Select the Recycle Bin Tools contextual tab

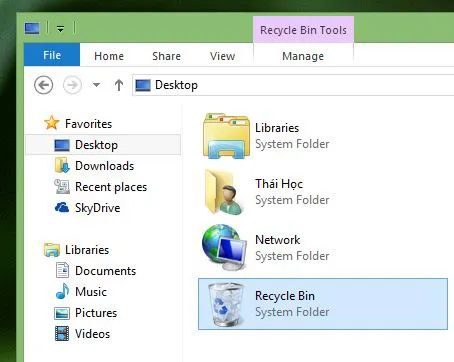[x=303, y=30]
